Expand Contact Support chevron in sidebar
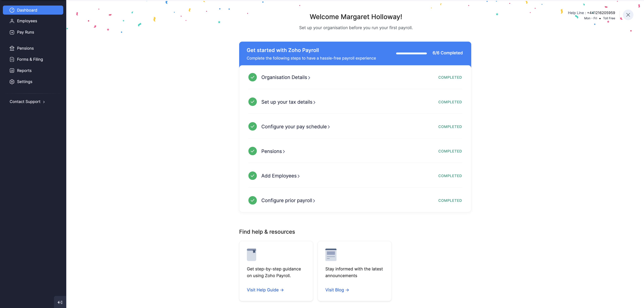Image resolution: width=644 pixels, height=308 pixels. [x=44, y=102]
